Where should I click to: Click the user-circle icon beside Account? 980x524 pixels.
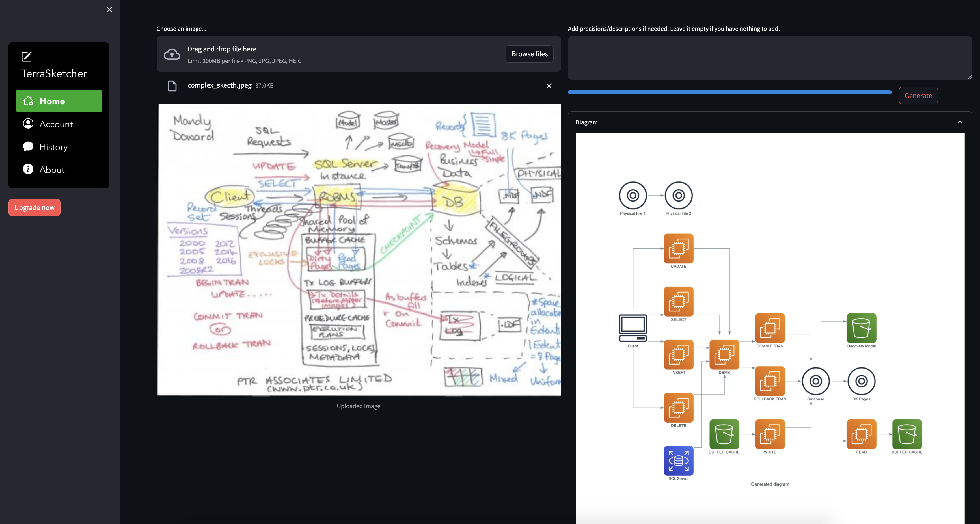[x=28, y=124]
